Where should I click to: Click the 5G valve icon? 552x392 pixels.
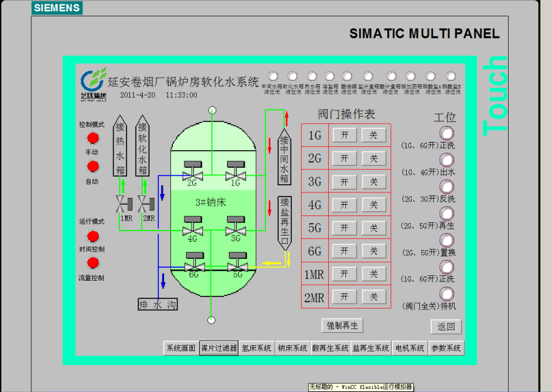(x=237, y=261)
